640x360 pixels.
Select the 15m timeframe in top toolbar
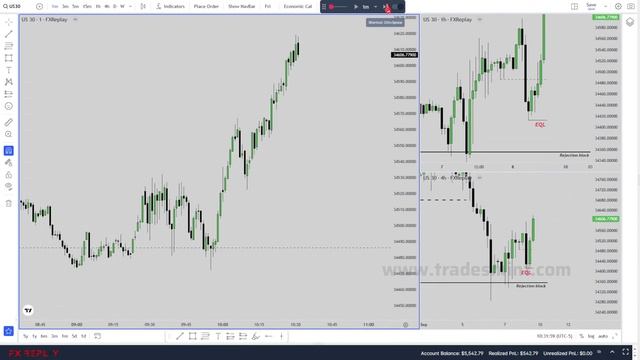point(87,7)
